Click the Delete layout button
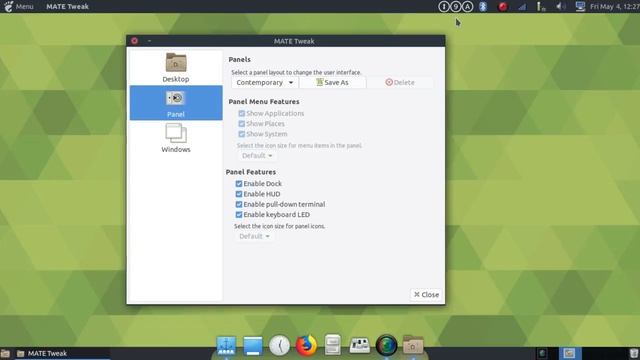The width and height of the screenshot is (640, 360). point(400,82)
